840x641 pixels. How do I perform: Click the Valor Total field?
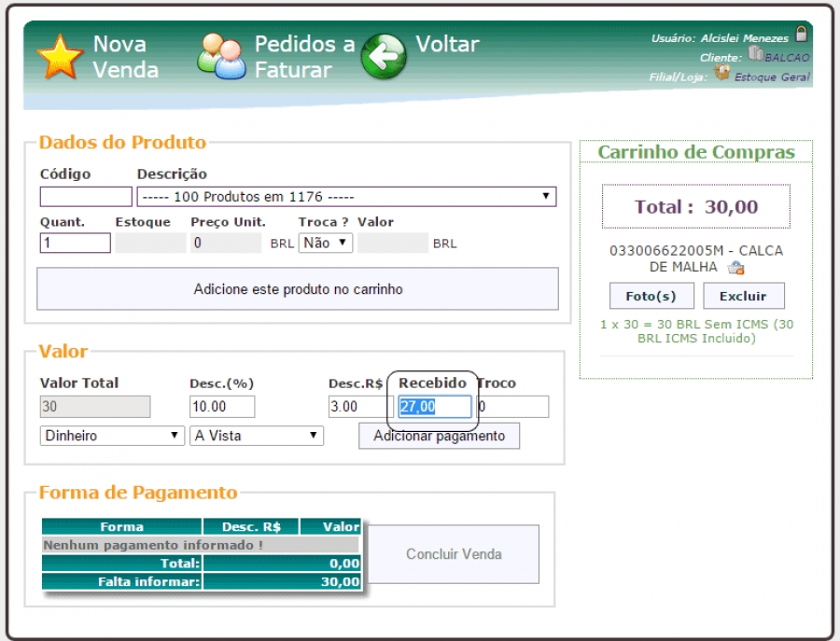point(95,407)
